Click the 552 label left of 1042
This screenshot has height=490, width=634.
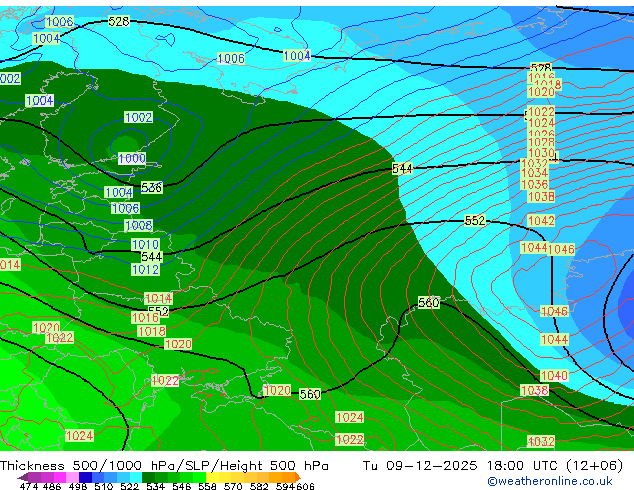coord(475,220)
